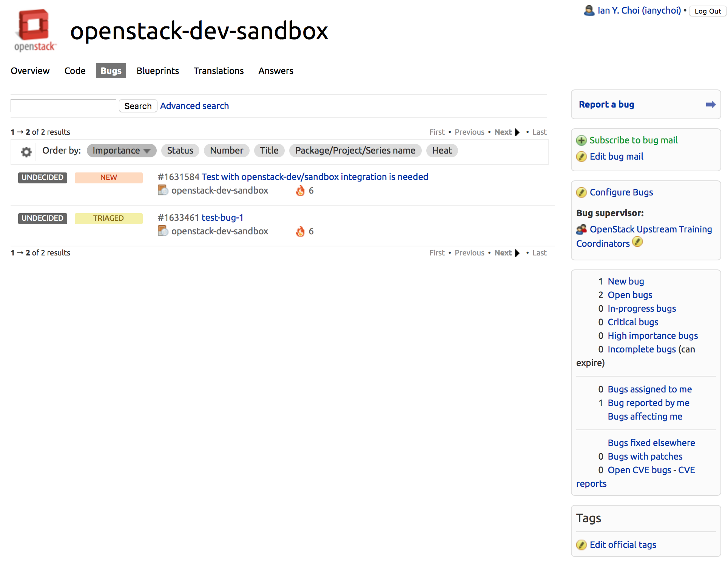This screenshot has height=563, width=728.
Task: Open Edit official tags link
Action: click(623, 545)
